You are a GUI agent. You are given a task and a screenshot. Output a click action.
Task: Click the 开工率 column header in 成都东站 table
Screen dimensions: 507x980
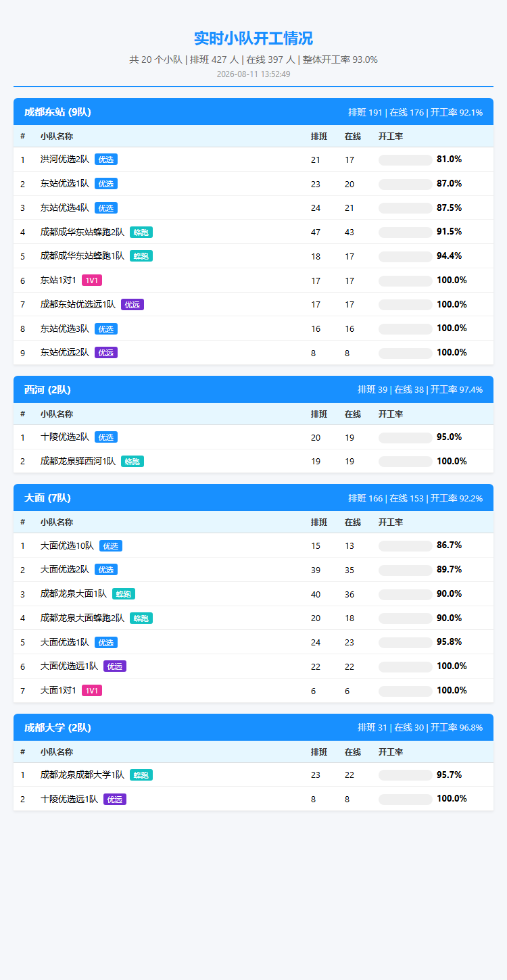(391, 137)
